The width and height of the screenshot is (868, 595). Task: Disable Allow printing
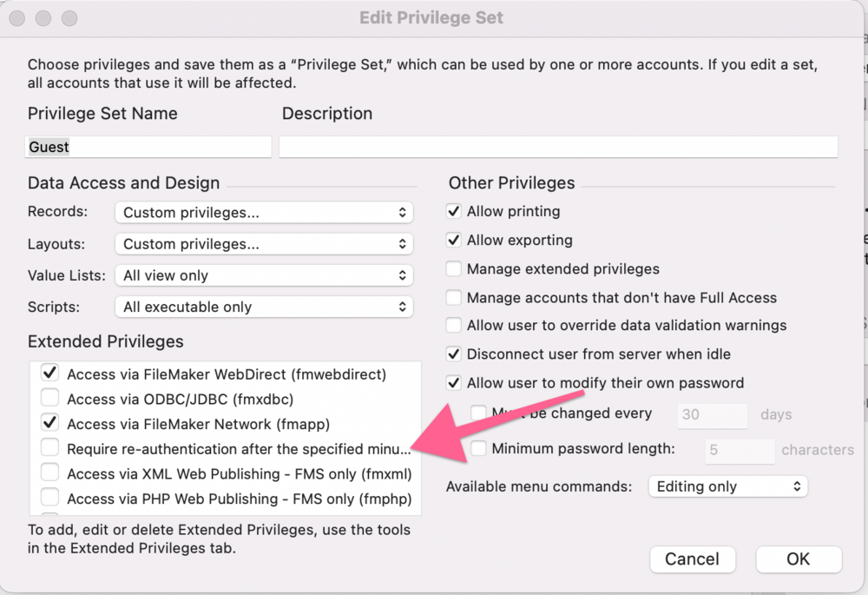[454, 210]
